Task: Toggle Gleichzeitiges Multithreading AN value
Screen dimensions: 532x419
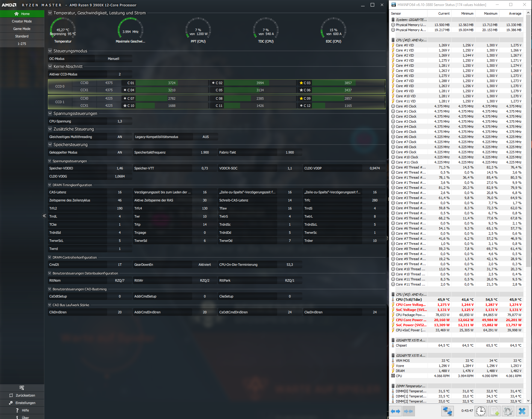Action: coord(120,137)
